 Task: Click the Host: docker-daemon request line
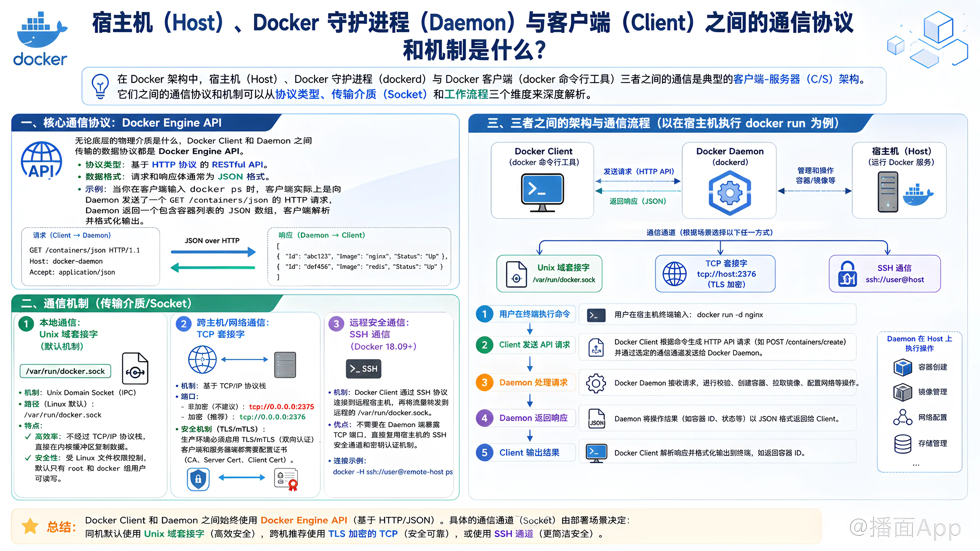pos(66,261)
